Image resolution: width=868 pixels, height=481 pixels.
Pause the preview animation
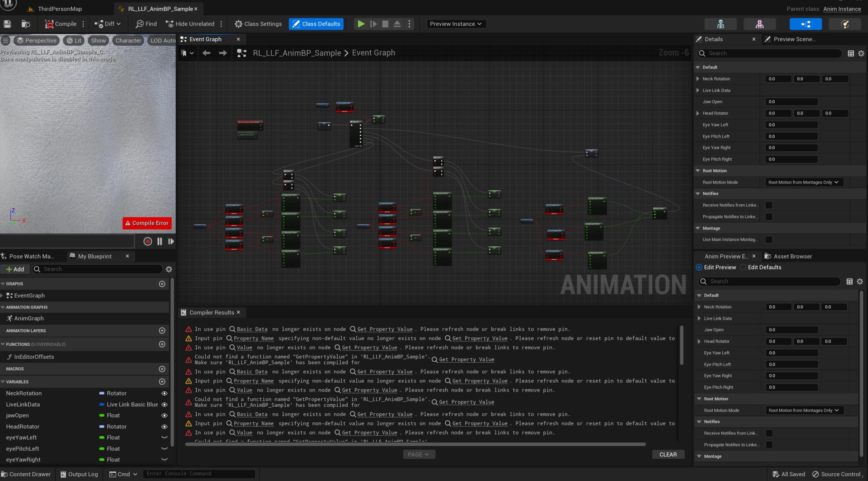click(160, 241)
